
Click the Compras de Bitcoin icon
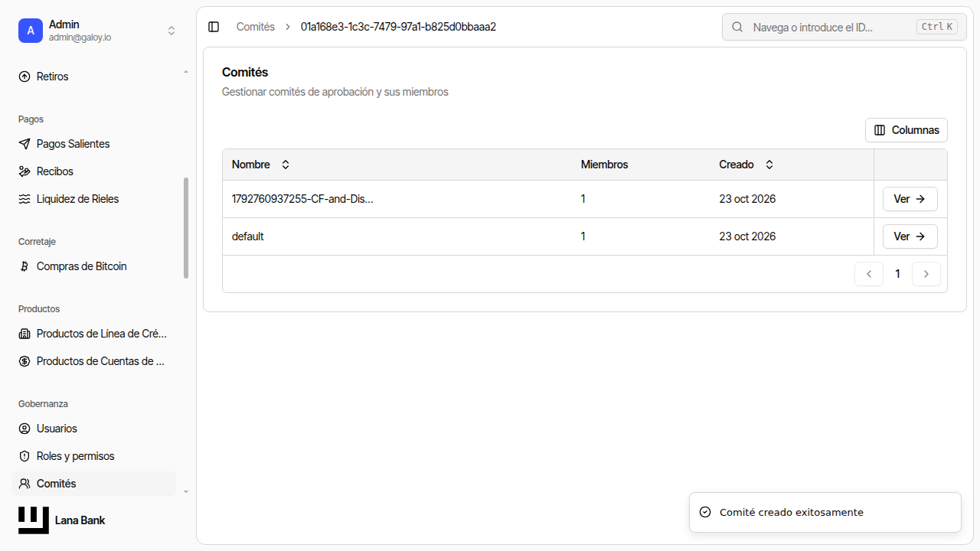tap(24, 266)
